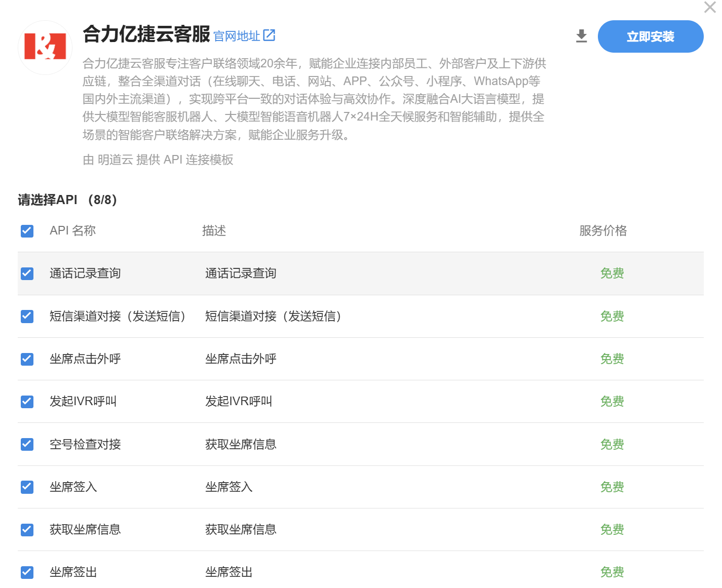Click the download icon beside install button

click(581, 36)
